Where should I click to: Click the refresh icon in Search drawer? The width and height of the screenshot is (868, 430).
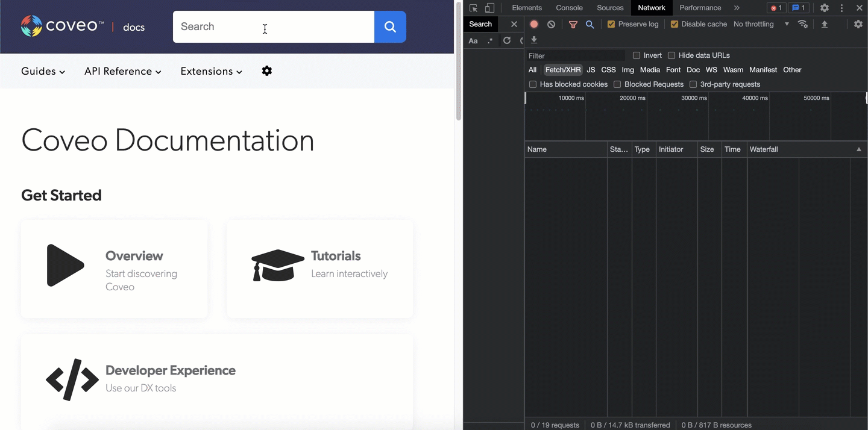[x=507, y=40]
